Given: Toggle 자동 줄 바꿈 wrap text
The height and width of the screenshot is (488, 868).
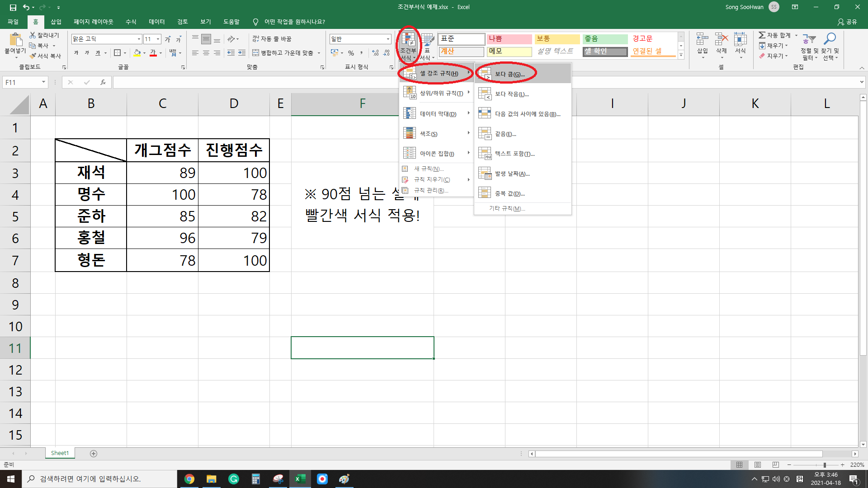Looking at the screenshot, I should tap(272, 39).
